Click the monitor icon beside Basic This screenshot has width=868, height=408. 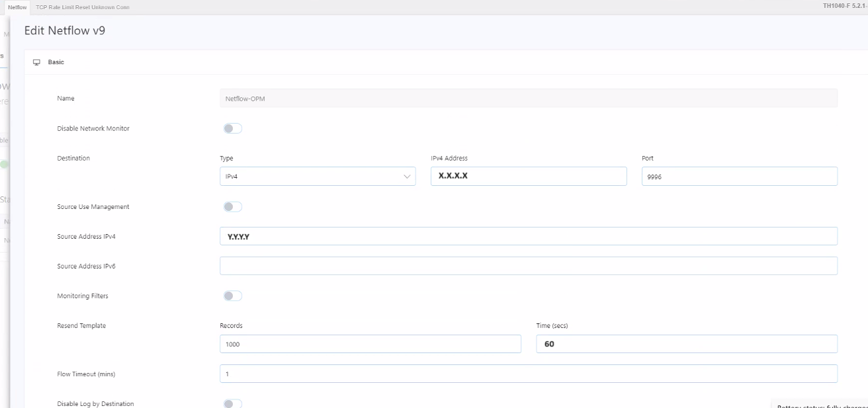(x=36, y=62)
